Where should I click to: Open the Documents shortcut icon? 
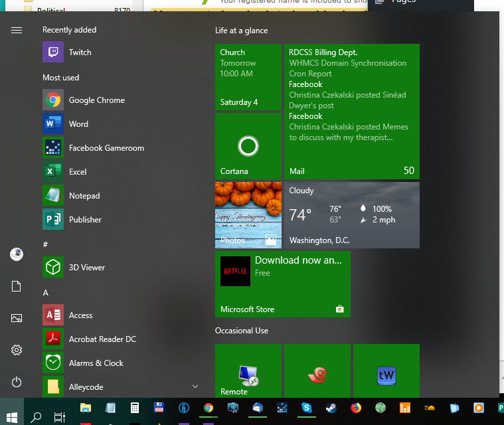coord(17,286)
